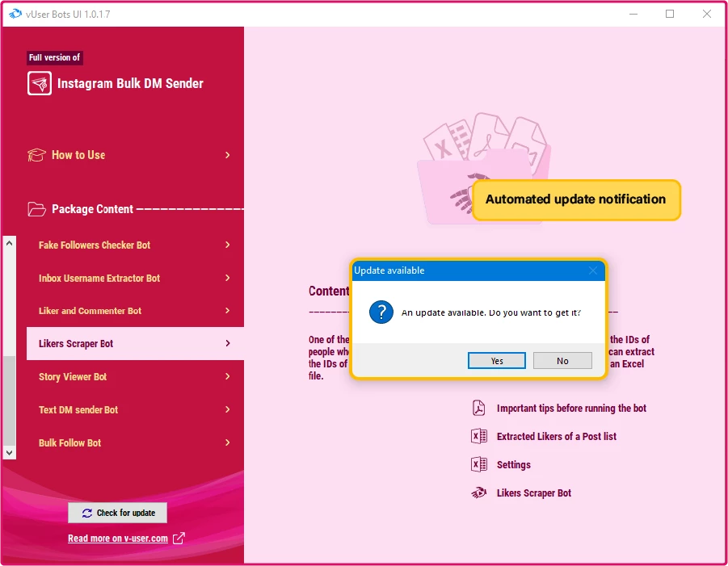
Task: Select Liker and Commenter Bot
Action: coord(135,311)
